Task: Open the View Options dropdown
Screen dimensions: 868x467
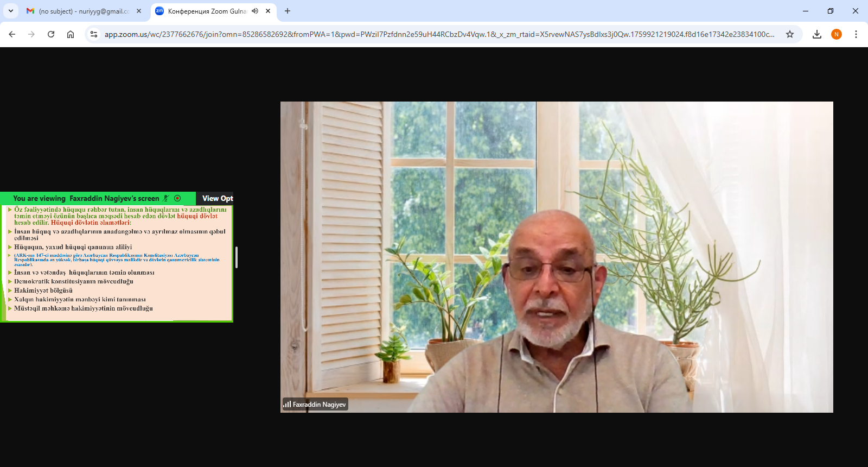Action: [x=217, y=198]
